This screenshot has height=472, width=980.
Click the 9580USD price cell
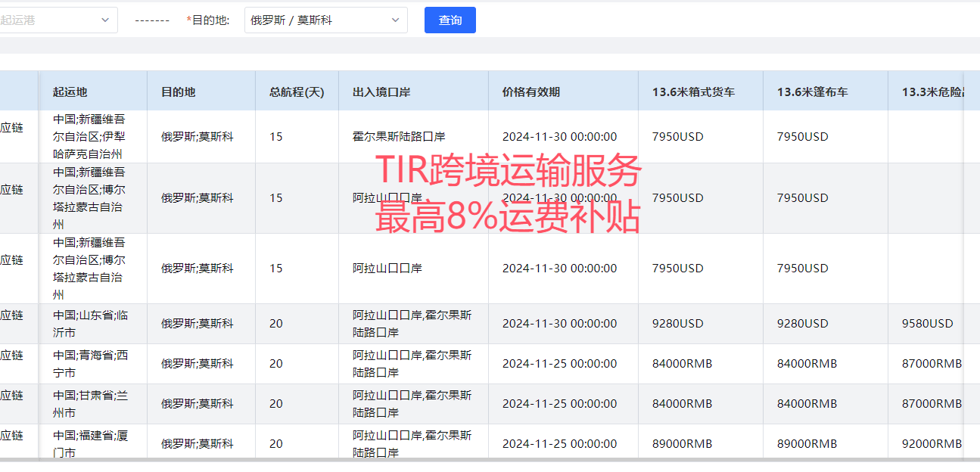927,324
